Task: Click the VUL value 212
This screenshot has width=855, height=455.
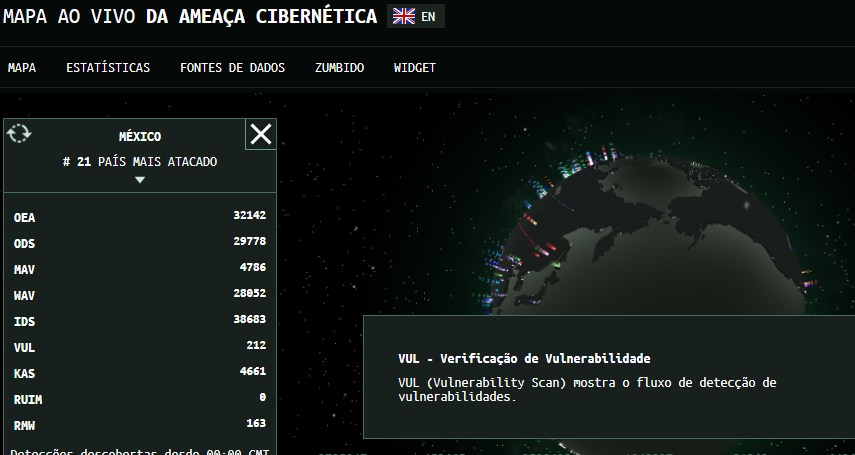Action: coord(256,345)
